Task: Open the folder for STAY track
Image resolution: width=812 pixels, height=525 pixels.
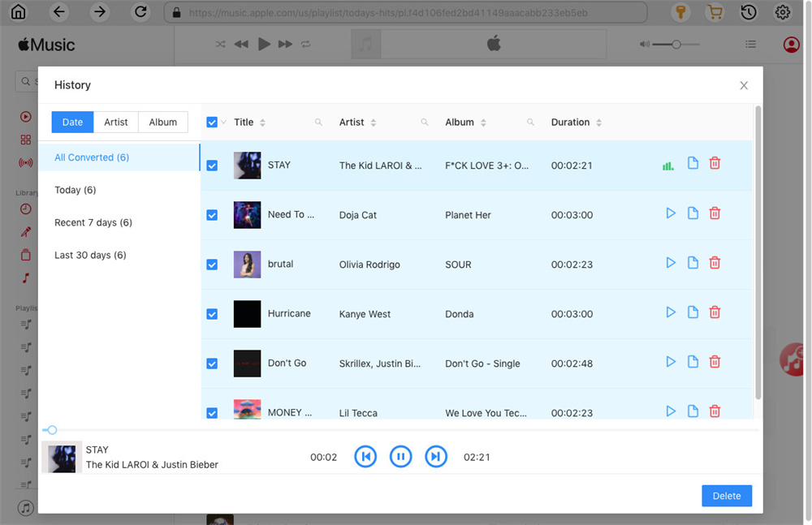Action: coord(693,164)
